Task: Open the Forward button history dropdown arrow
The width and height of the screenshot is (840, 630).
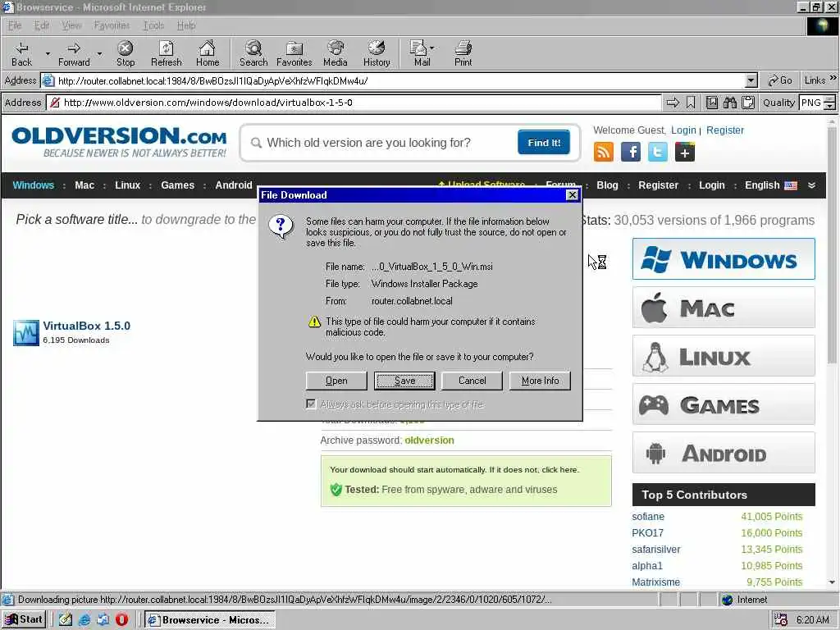Action: pos(99,53)
